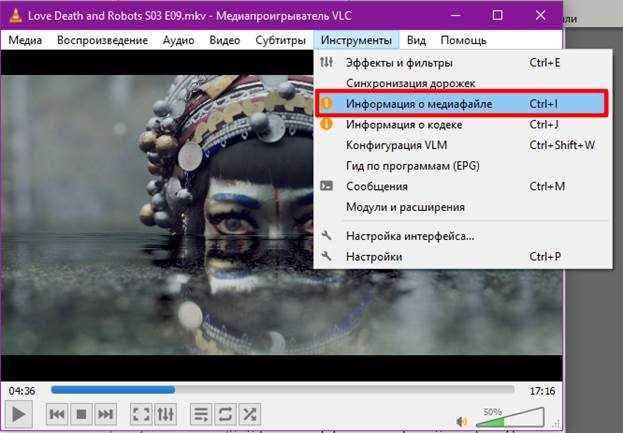
Task: Adjust the volume slider at 50%
Action: pos(510,417)
